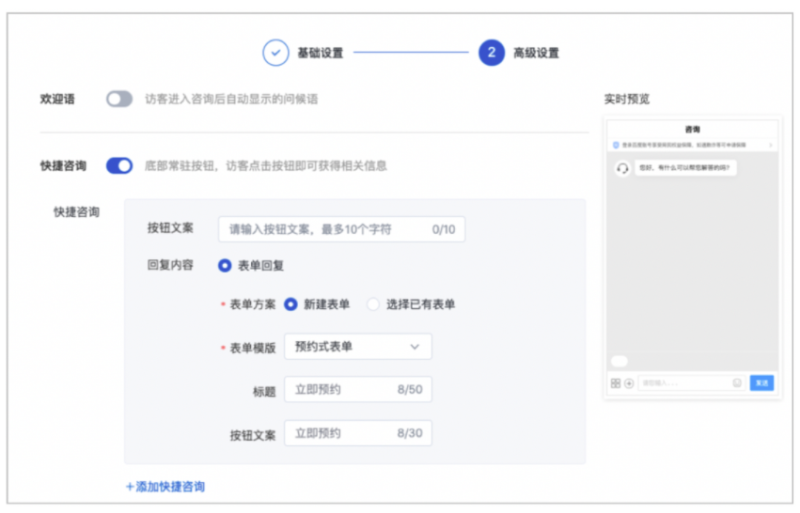Click the 实时预览 heading
The height and width of the screenshot is (513, 800).
627,99
